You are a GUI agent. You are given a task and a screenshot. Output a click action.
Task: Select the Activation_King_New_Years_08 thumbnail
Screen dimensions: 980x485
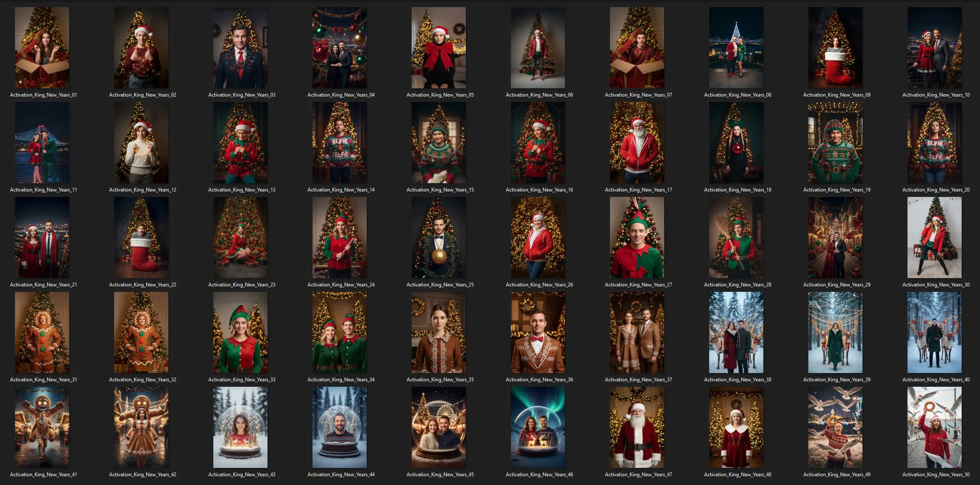(x=736, y=47)
